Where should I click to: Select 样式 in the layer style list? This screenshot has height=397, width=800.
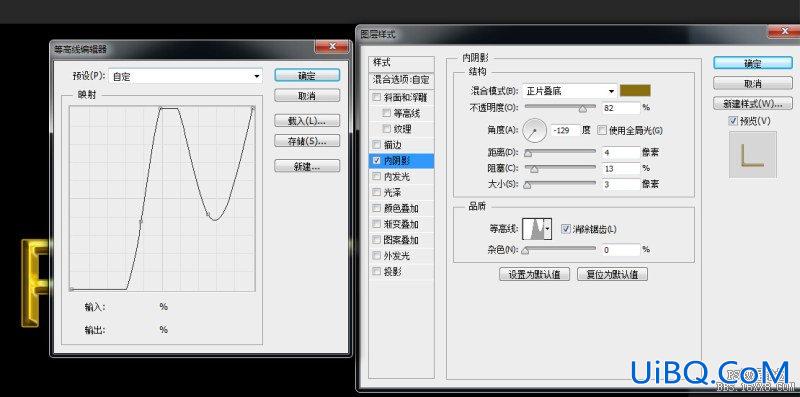(x=401, y=63)
